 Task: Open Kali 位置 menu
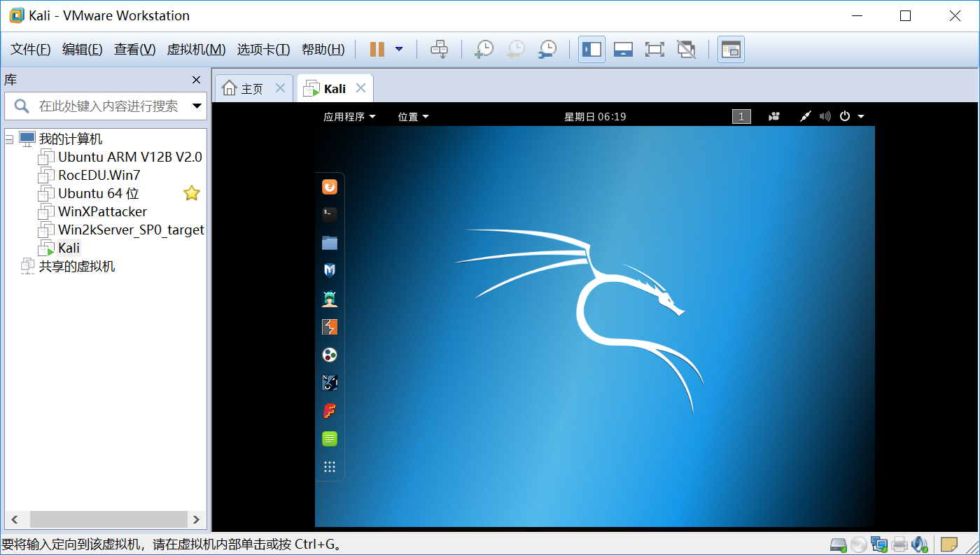[x=413, y=117]
